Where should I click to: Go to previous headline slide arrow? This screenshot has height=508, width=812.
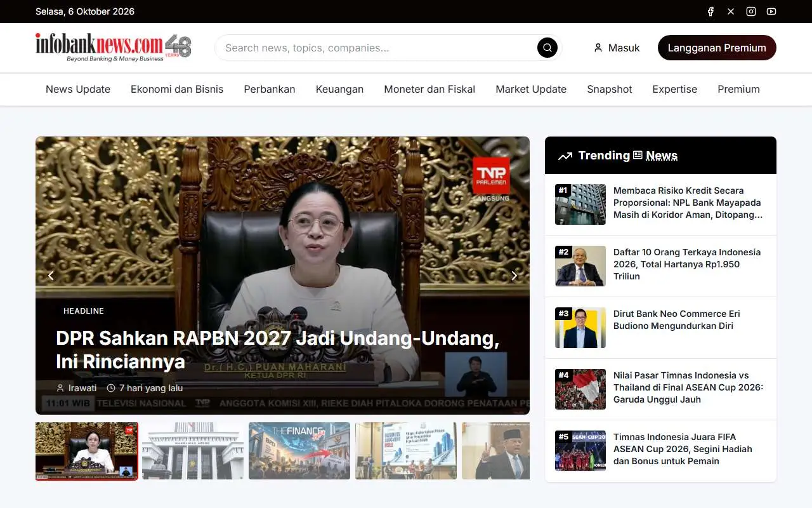[x=51, y=276]
